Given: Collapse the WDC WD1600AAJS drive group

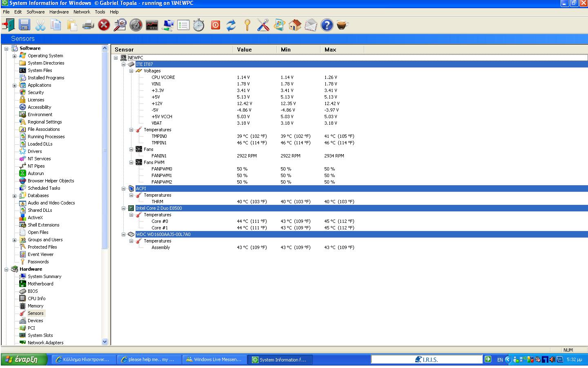Looking at the screenshot, I should pos(124,235).
